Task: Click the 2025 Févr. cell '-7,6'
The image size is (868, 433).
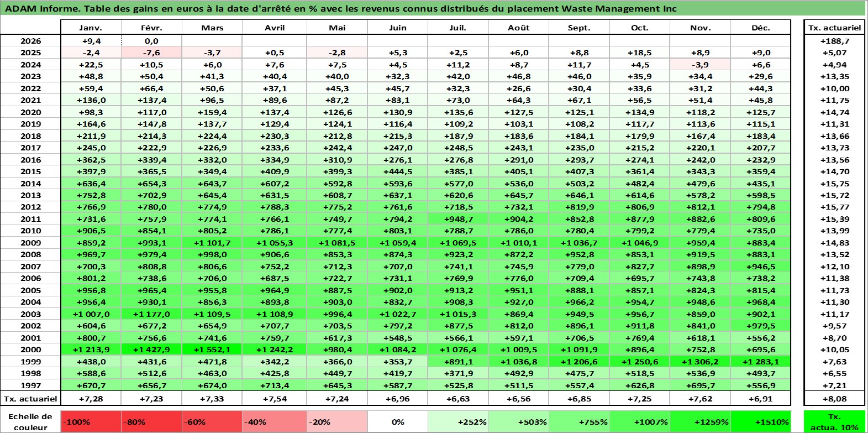Action: [x=151, y=53]
